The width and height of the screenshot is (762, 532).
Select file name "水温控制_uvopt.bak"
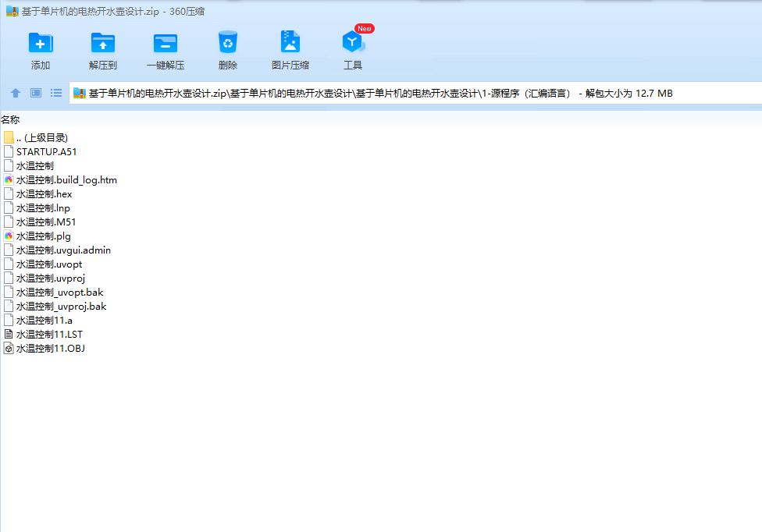tap(59, 293)
